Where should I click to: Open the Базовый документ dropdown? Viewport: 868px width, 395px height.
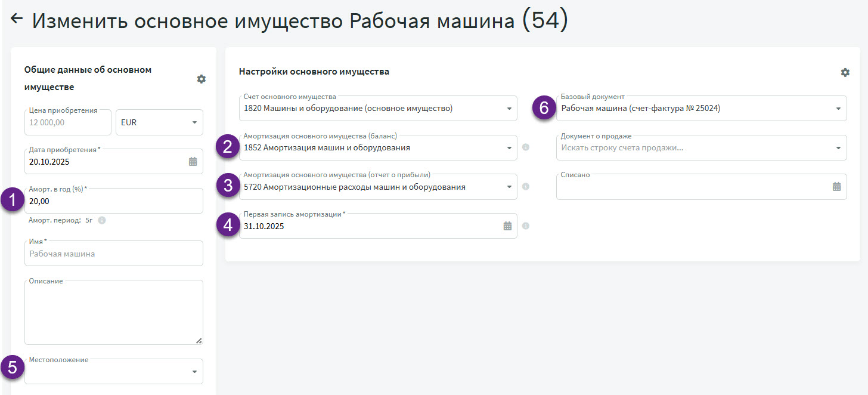pos(838,109)
